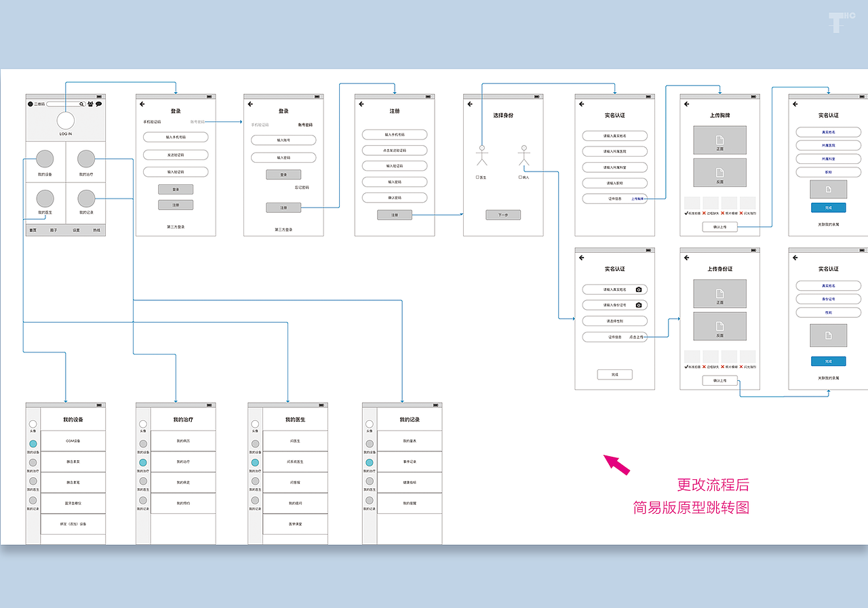Click the 请输入所属医院 field
The image size is (868, 608).
pyautogui.click(x=614, y=151)
